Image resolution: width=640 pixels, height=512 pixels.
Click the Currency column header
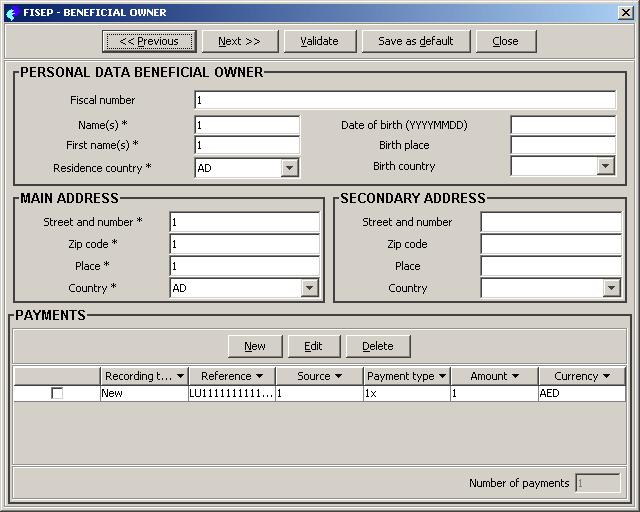[576, 376]
